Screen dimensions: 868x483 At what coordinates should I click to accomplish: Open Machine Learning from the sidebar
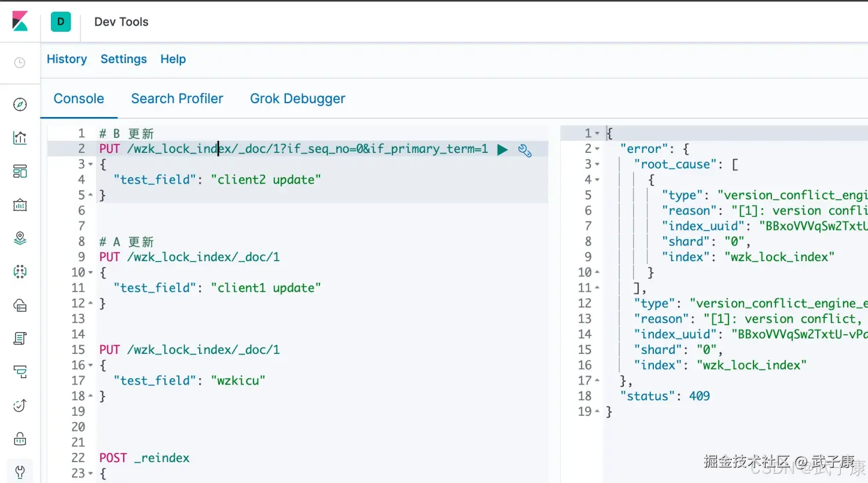pos(20,272)
